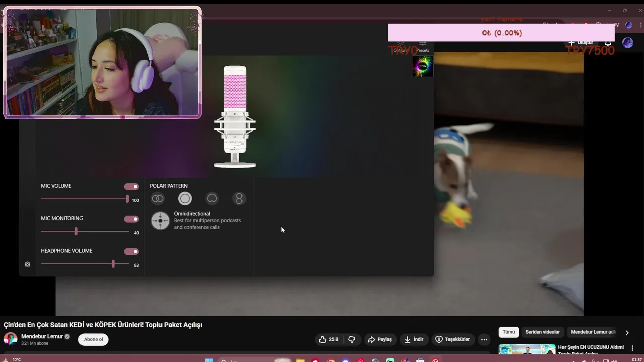This screenshot has width=644, height=362.
Task: Open the YouTube account avatar menu
Action: [627, 43]
